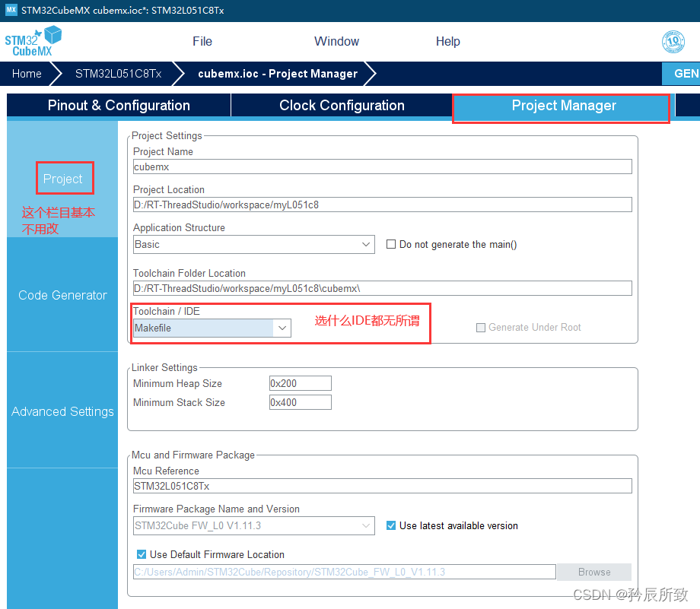
Task: Select the Project Manager tab
Action: pos(563,106)
